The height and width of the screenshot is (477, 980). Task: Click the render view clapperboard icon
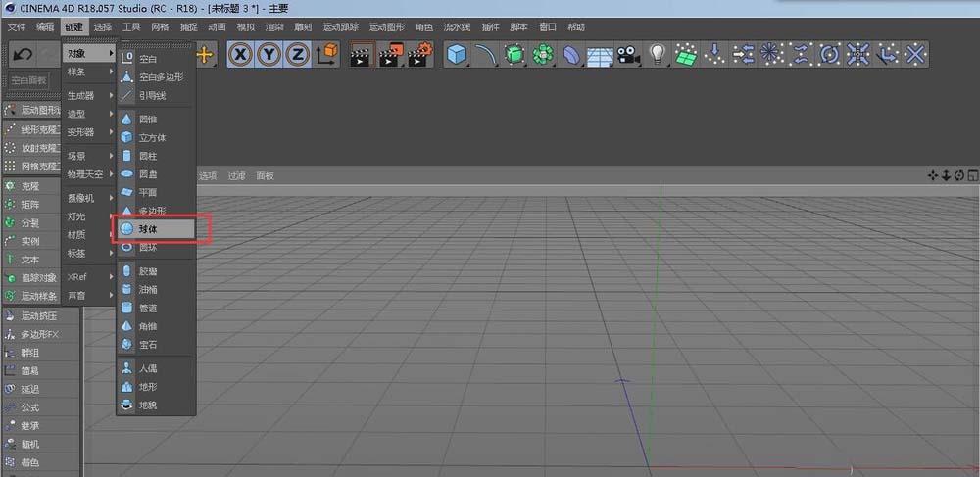362,55
